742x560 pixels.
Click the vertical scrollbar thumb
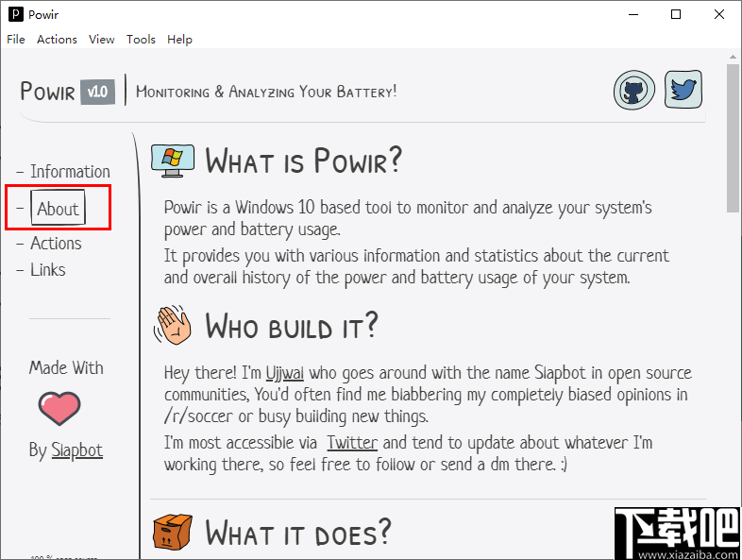click(733, 138)
